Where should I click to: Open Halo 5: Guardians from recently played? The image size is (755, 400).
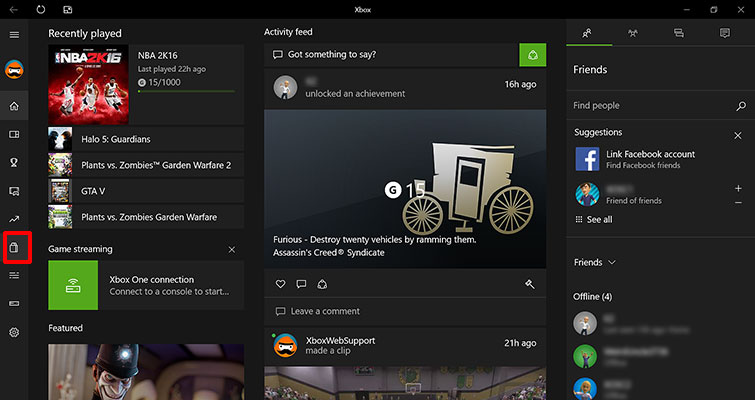(x=146, y=140)
